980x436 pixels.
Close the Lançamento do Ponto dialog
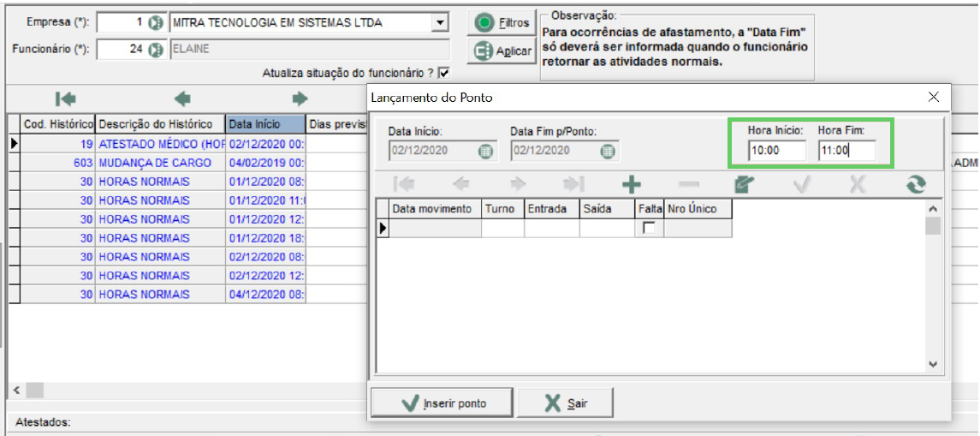(x=934, y=97)
